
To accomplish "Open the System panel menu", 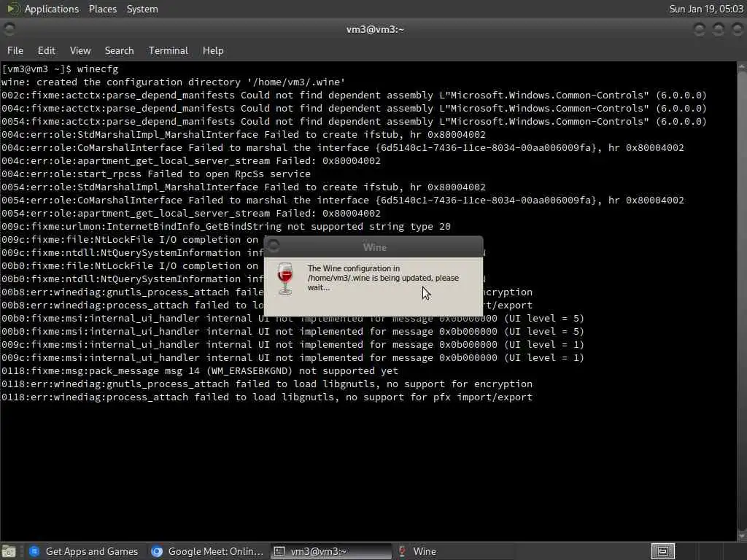I will [142, 9].
